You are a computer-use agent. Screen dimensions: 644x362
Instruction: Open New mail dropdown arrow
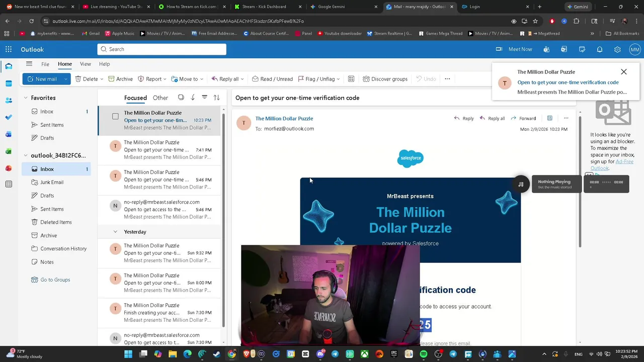(65, 79)
